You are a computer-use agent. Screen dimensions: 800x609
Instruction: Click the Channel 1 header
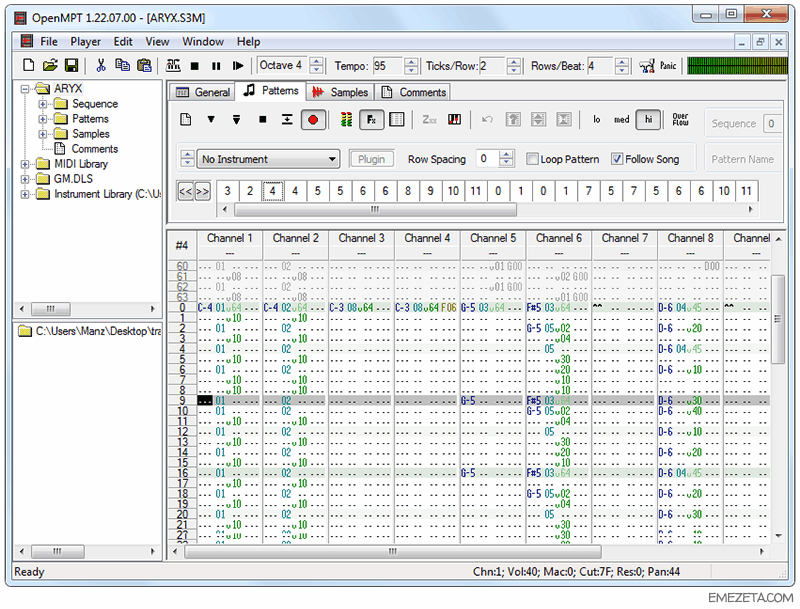(x=230, y=238)
